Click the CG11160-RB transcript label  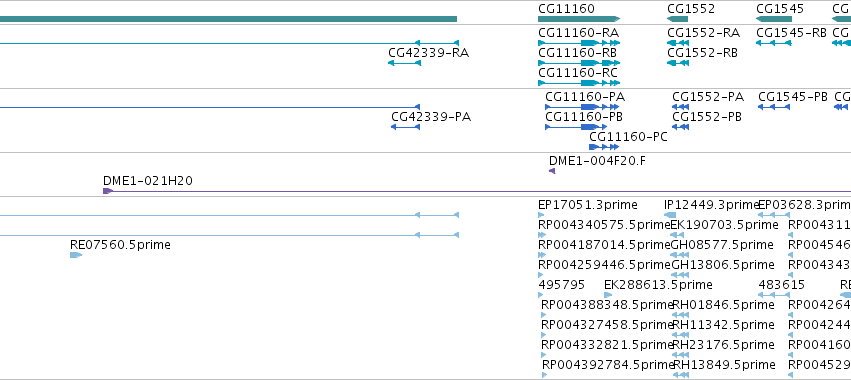[x=577, y=53]
